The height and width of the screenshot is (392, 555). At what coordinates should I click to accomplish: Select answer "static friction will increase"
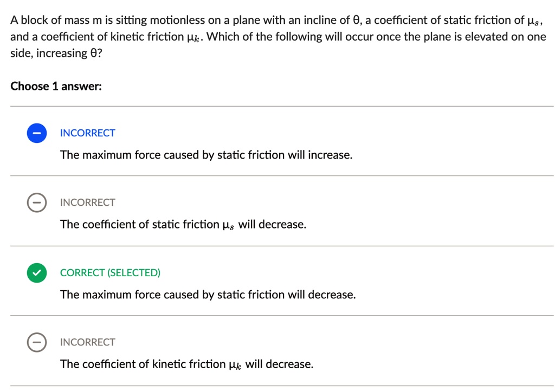pos(206,155)
